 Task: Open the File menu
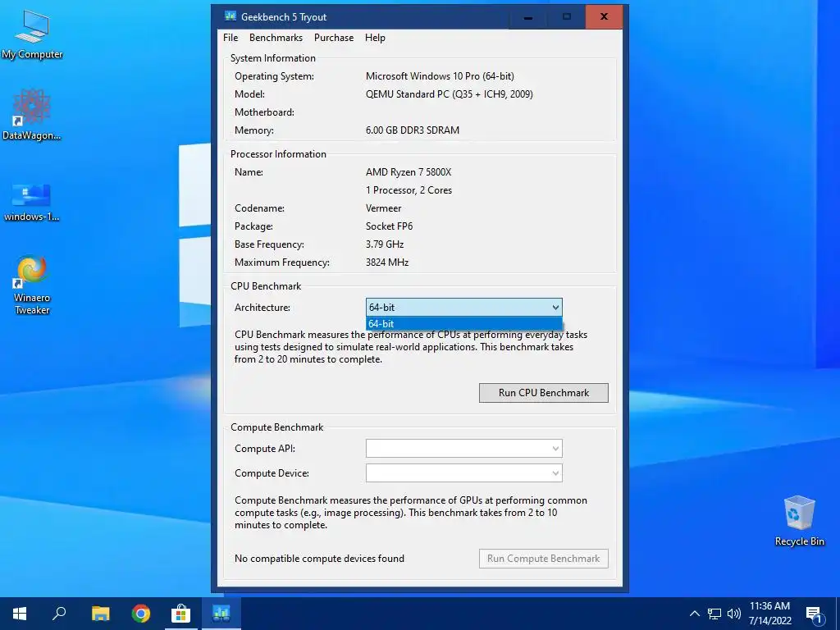(231, 38)
